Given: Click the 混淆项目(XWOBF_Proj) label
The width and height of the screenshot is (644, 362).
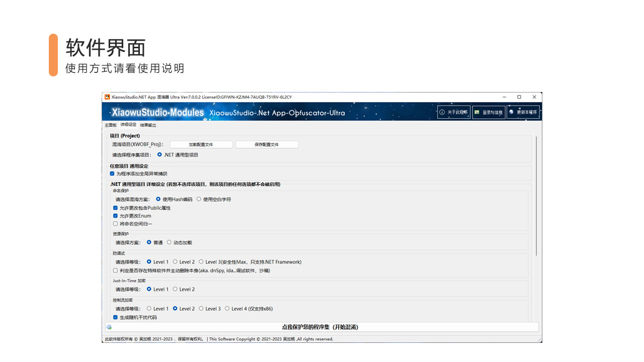Looking at the screenshot, I should (137, 144).
